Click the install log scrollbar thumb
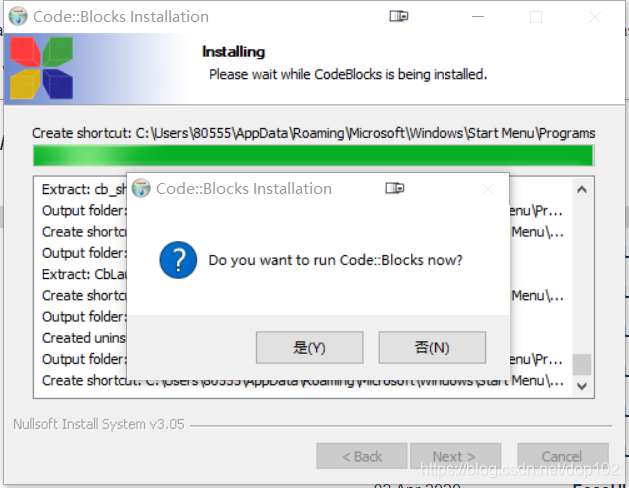 [582, 364]
